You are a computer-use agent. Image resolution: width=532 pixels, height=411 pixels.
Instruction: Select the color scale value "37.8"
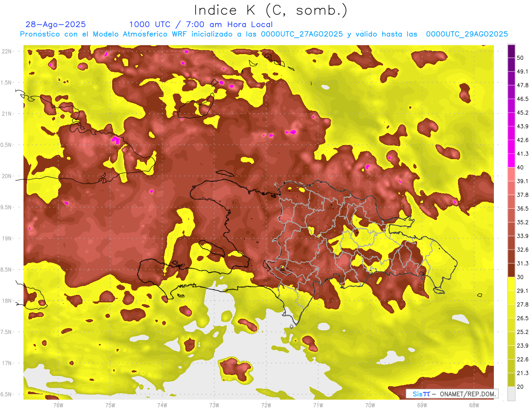click(x=522, y=195)
